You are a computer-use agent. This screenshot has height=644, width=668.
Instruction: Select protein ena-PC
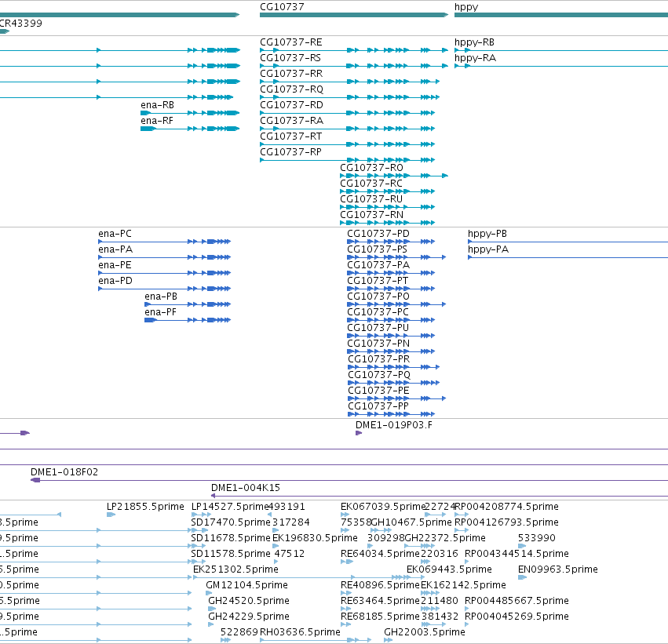(x=115, y=234)
